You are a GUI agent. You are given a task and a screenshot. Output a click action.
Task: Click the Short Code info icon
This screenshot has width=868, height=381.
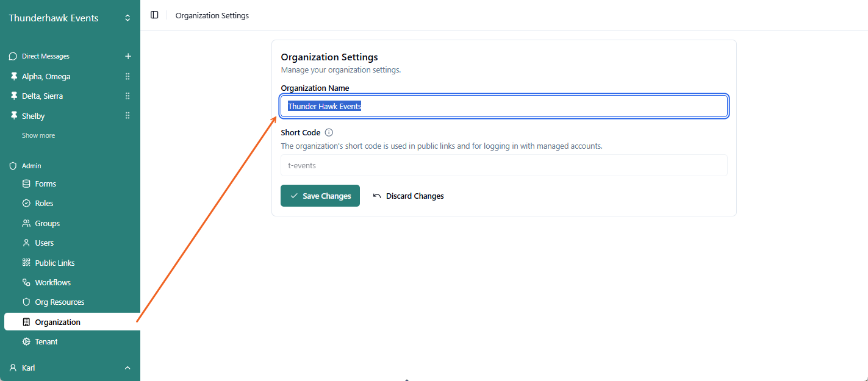point(329,132)
